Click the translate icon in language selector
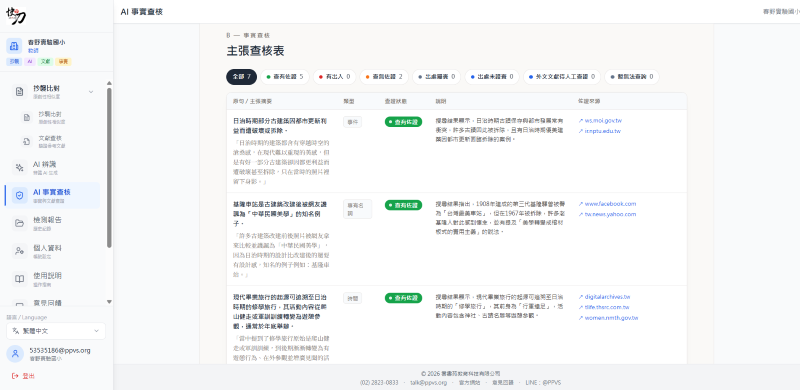800x390 pixels. pyautogui.click(x=15, y=331)
